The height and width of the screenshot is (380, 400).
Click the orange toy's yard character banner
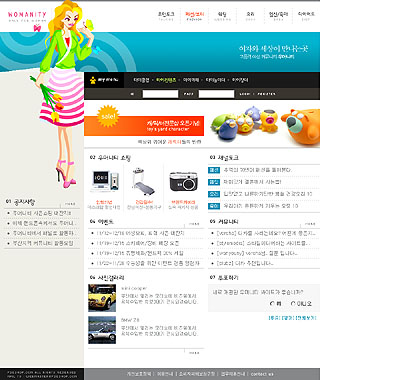click(144, 126)
